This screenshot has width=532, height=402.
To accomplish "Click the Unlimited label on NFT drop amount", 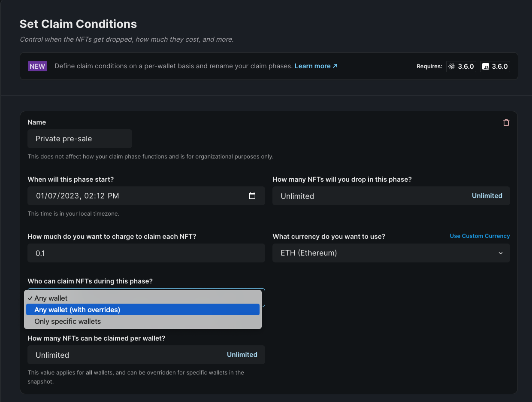I will [487, 195].
